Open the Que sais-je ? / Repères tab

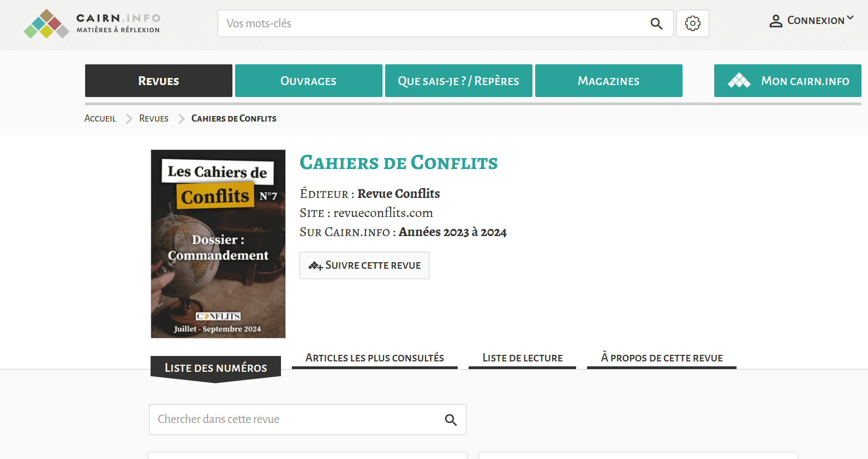click(459, 81)
